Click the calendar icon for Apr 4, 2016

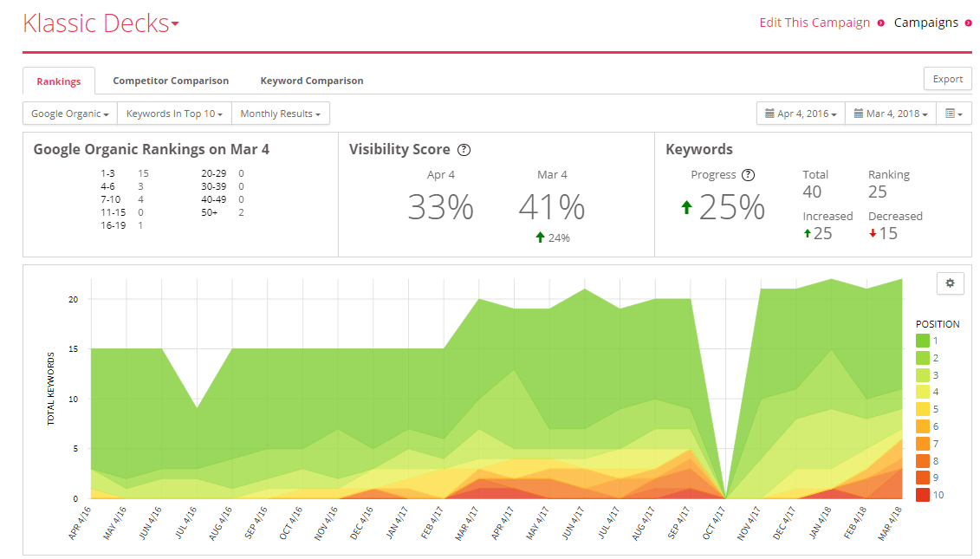pos(769,114)
